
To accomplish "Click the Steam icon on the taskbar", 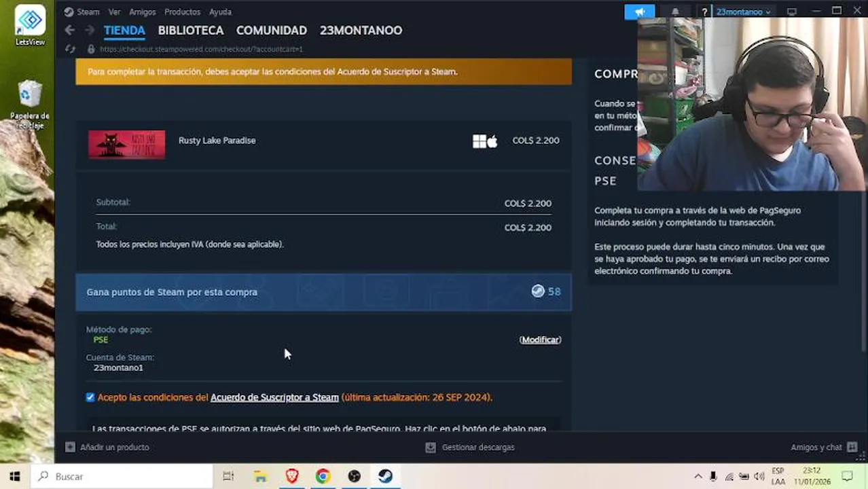I will coord(386,476).
